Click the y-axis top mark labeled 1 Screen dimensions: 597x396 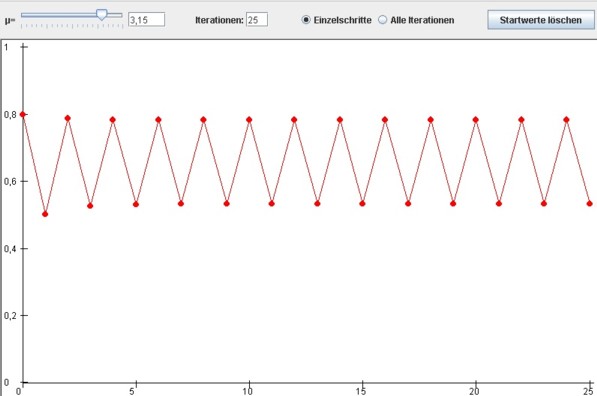(6, 47)
